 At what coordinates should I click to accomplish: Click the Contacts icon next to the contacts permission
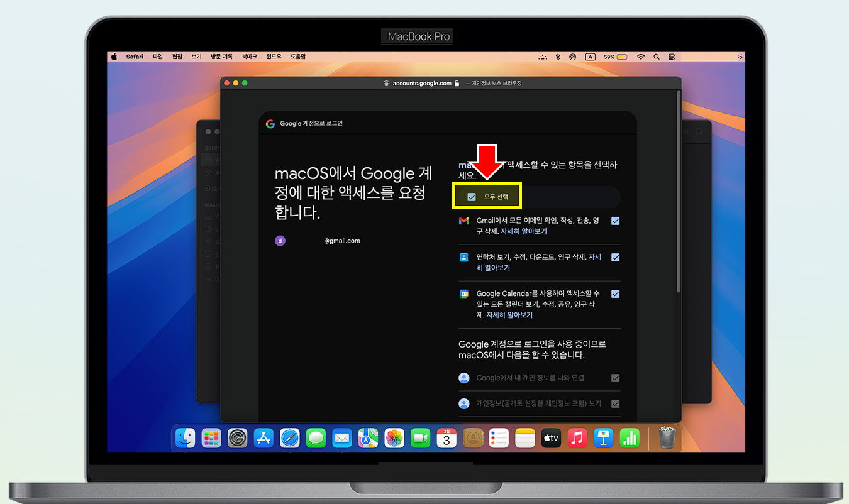tap(464, 257)
